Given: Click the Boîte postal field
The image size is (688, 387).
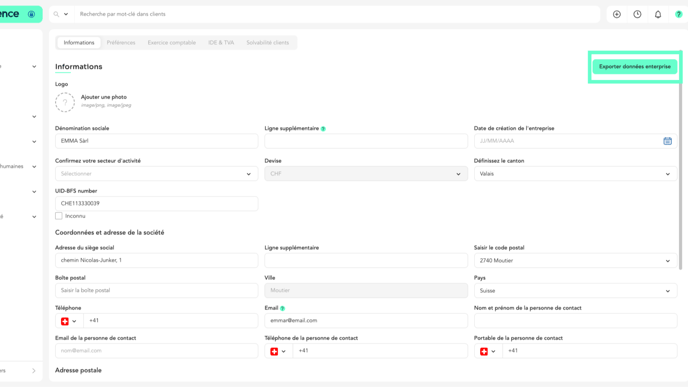Looking at the screenshot, I should coord(157,290).
